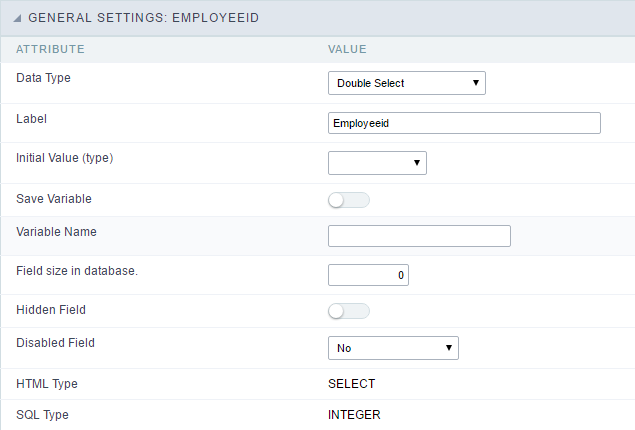Select the INTEGER value for SQL Type

pyautogui.click(x=354, y=414)
